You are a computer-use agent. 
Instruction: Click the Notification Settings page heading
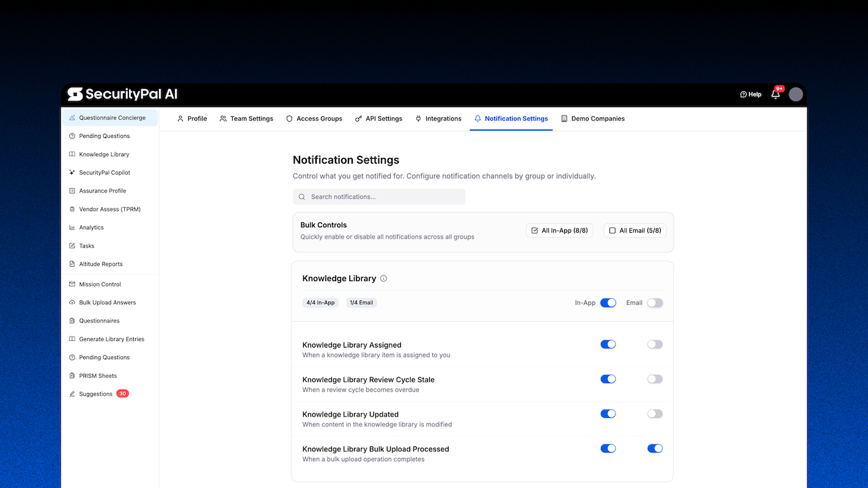point(346,160)
